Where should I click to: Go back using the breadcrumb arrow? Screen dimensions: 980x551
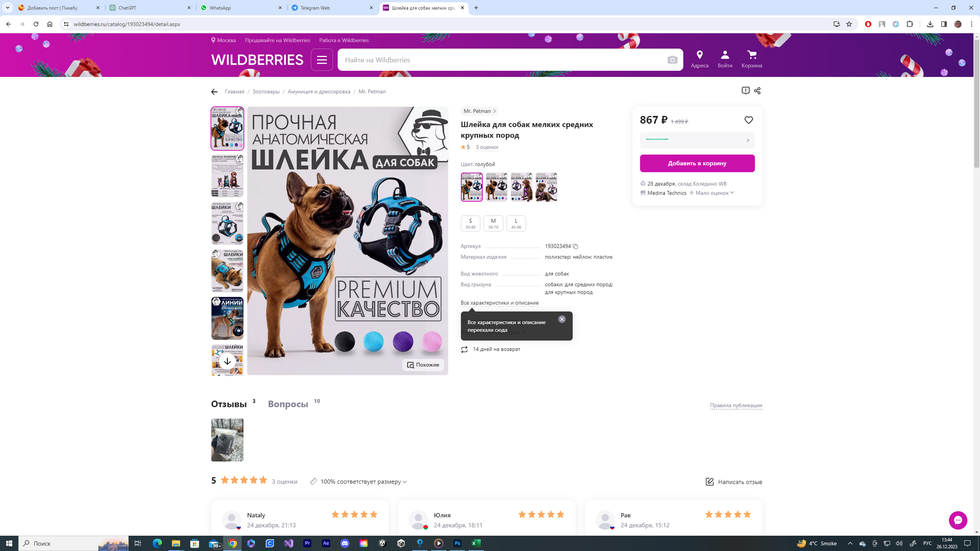(x=214, y=92)
